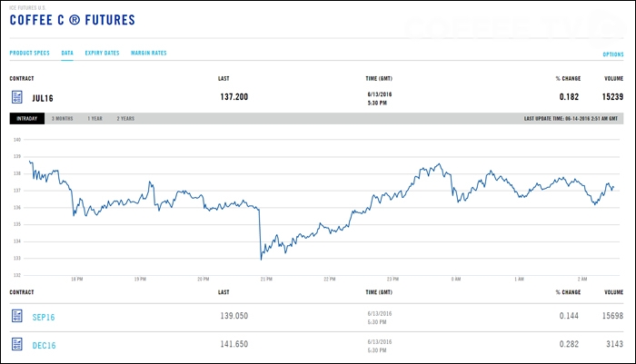Click the Last Update Time text
Viewport: 636px width, 364px height.
pos(571,119)
